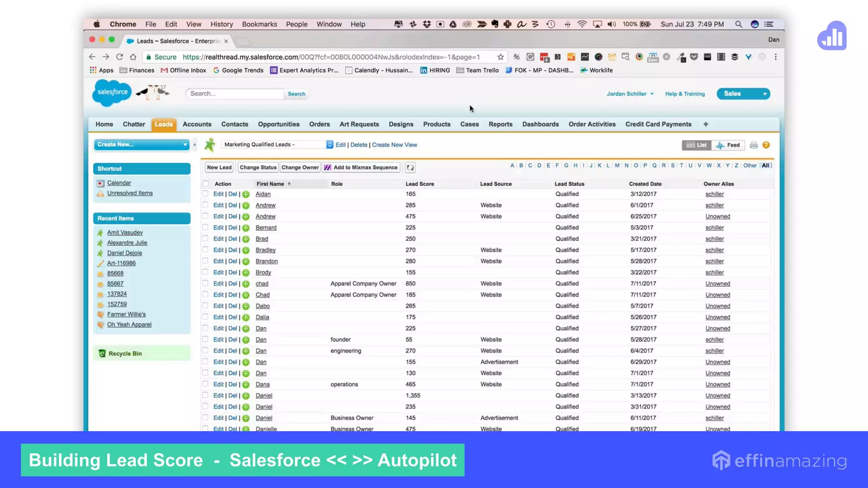The width and height of the screenshot is (868, 488).
Task: Open the Bookmarks menu in Chrome
Action: 259,24
